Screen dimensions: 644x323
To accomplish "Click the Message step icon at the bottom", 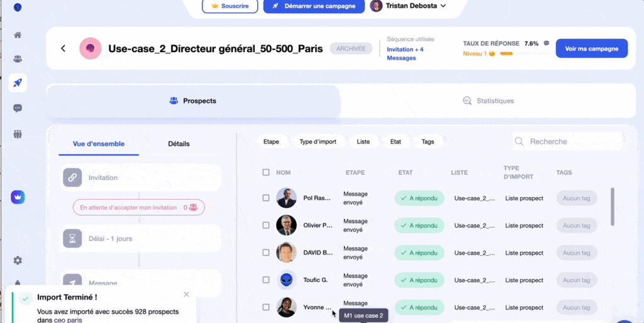I will 72,281.
